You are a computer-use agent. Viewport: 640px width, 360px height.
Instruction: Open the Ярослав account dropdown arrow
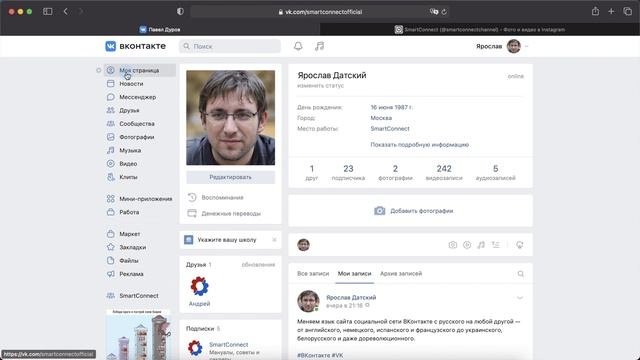point(527,47)
